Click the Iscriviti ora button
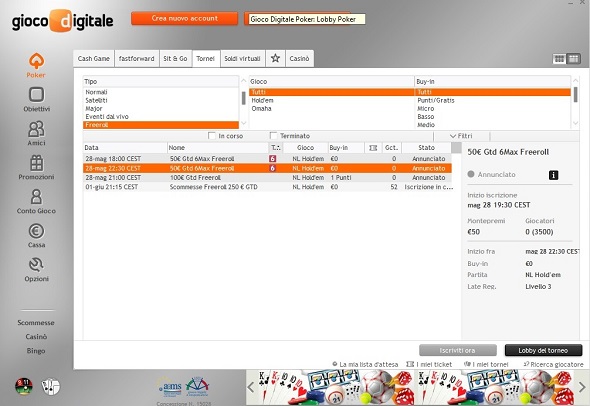 tap(458, 350)
